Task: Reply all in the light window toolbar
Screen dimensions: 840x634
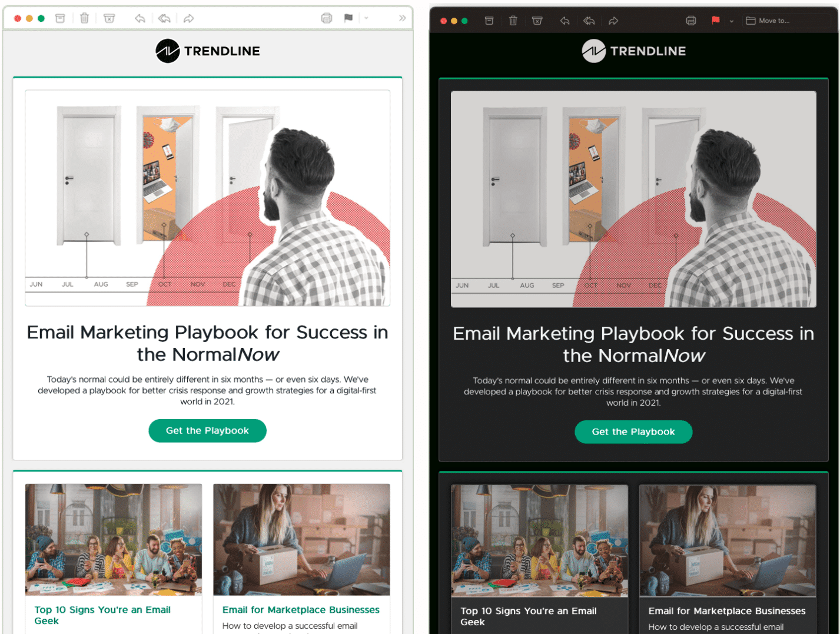Action: click(165, 18)
